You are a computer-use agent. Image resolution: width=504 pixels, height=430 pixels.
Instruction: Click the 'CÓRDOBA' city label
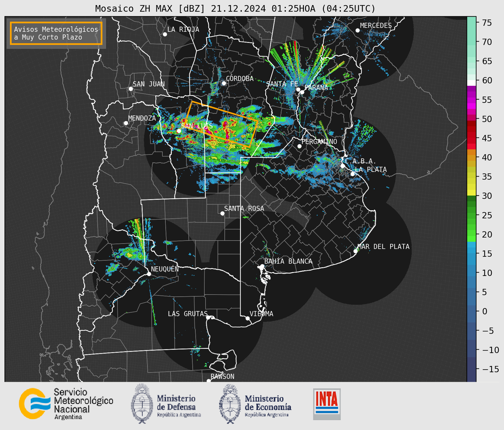[240, 79]
